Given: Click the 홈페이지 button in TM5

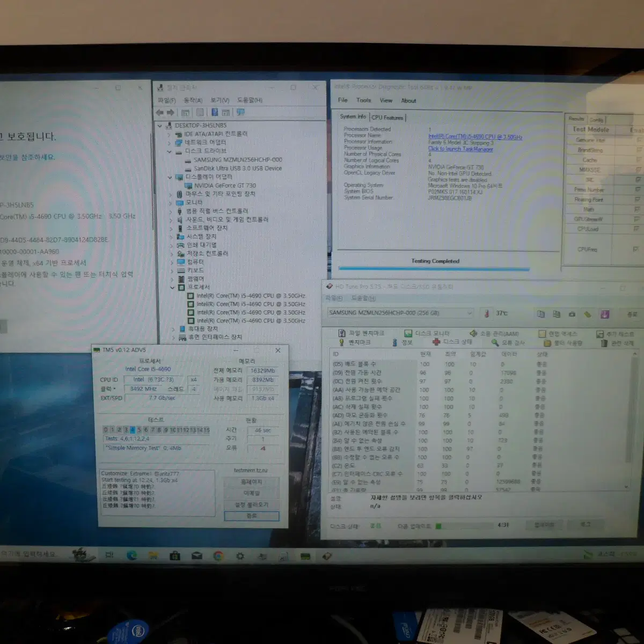Looking at the screenshot, I should coord(251,482).
